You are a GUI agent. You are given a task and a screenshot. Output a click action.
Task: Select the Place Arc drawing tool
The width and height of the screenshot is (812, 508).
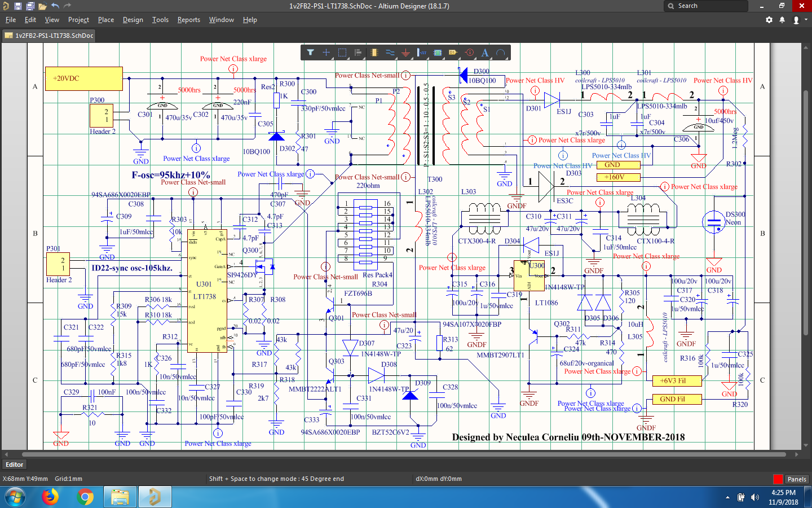[501, 52]
